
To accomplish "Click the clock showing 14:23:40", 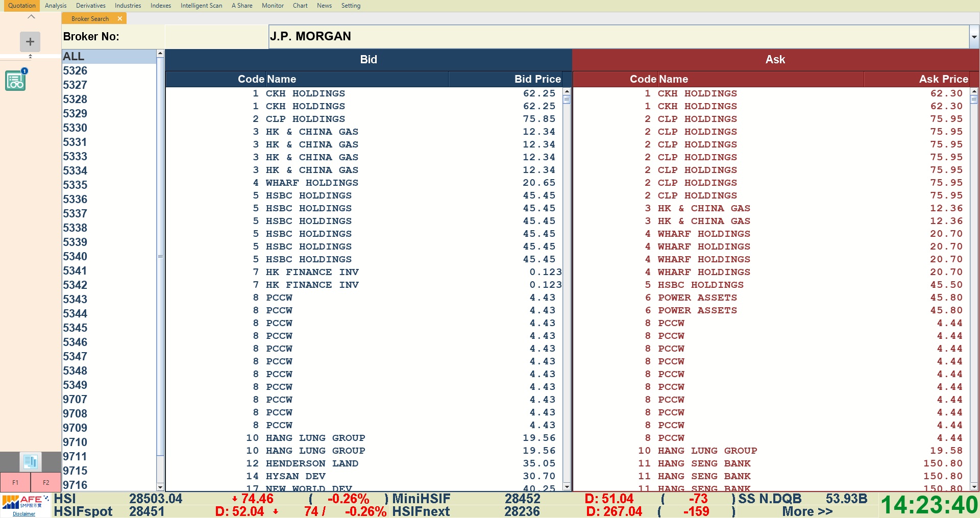I will tap(929, 505).
